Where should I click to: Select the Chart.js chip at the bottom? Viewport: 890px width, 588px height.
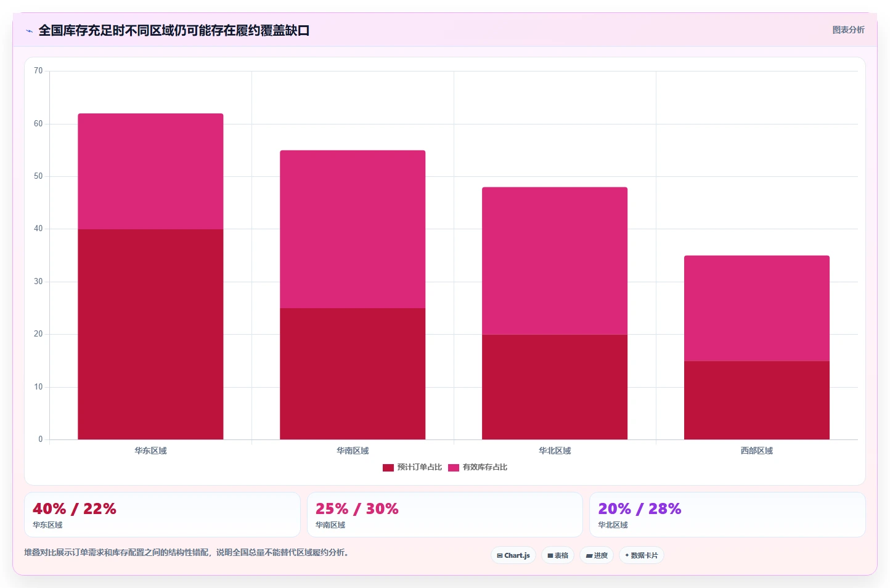pos(513,555)
